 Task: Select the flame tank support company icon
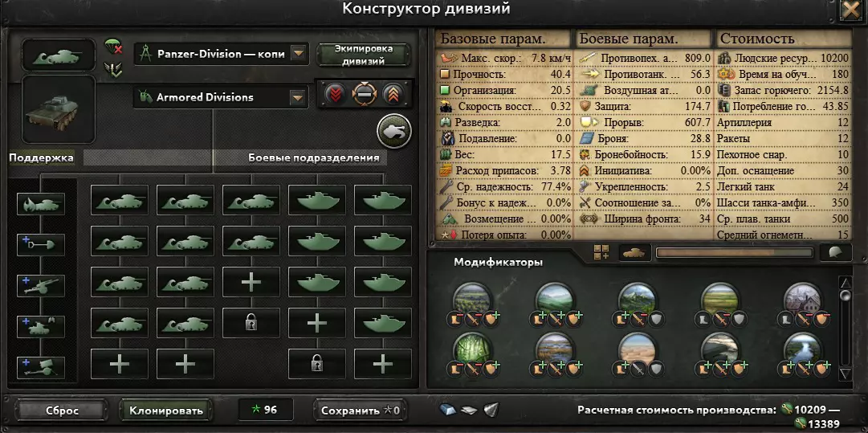(41, 204)
